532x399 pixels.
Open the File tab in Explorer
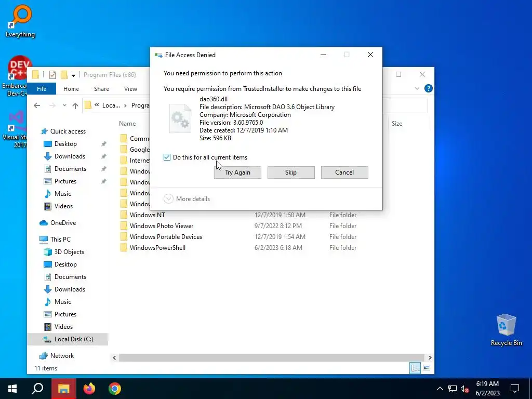point(42,88)
